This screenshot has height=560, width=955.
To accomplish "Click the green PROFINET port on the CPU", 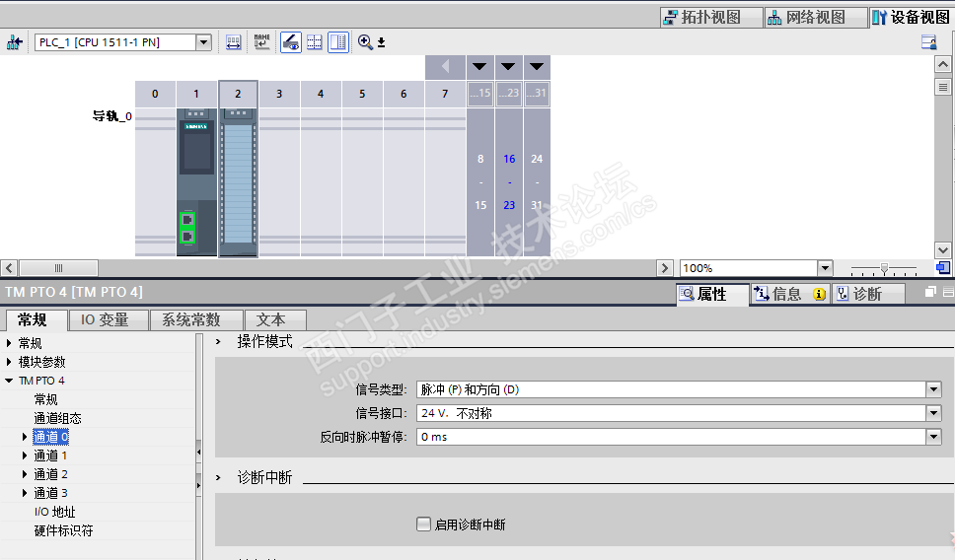I will (x=187, y=228).
